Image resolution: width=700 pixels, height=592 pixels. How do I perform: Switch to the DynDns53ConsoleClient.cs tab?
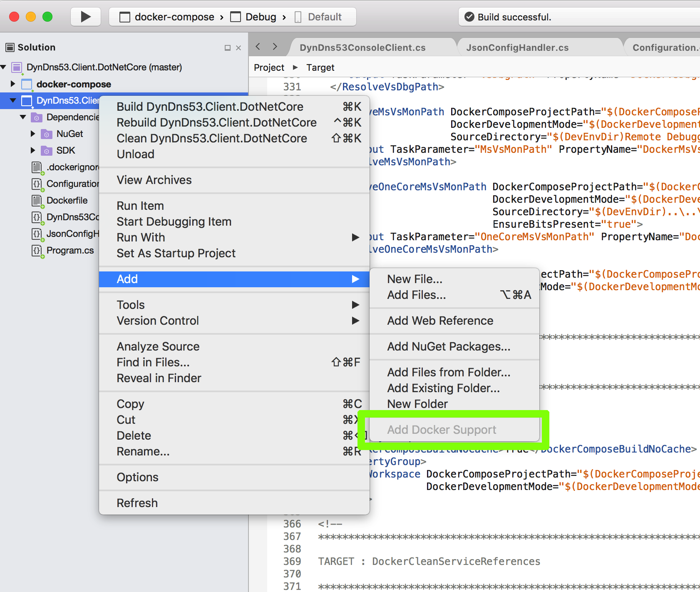pos(362,47)
